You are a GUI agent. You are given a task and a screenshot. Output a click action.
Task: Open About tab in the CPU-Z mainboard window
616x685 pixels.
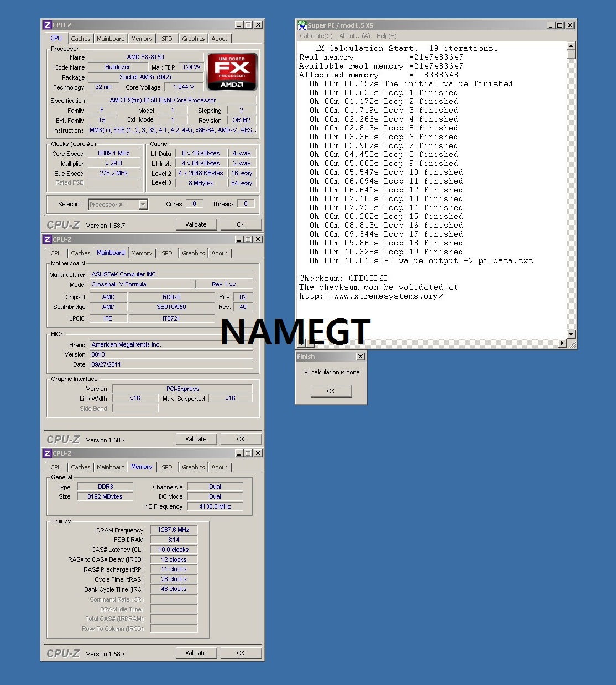[220, 253]
